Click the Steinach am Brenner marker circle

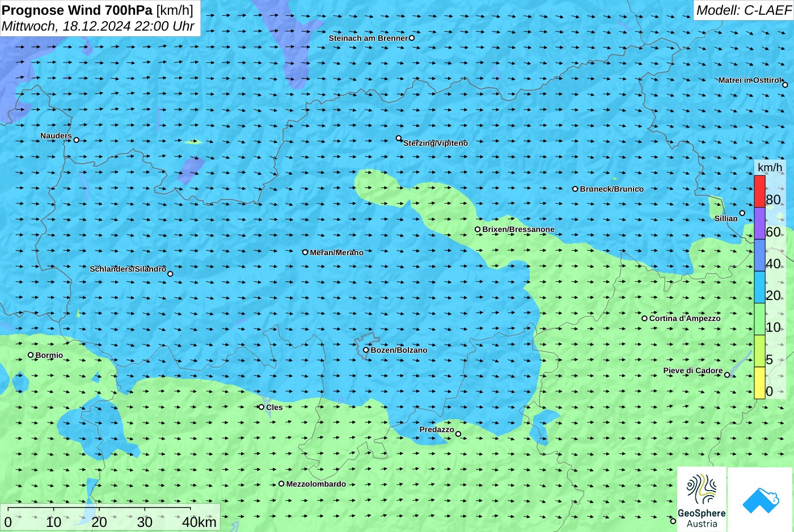click(412, 38)
